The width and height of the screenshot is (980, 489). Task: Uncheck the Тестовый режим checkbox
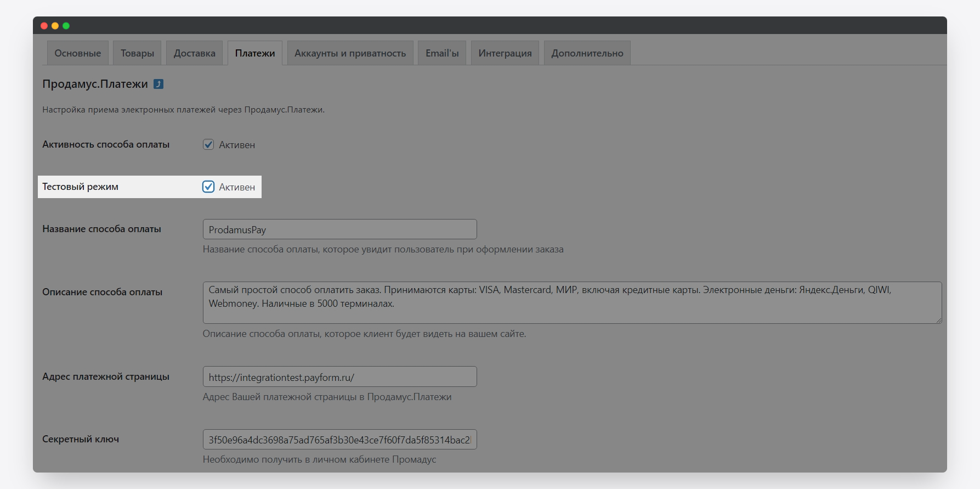(208, 187)
